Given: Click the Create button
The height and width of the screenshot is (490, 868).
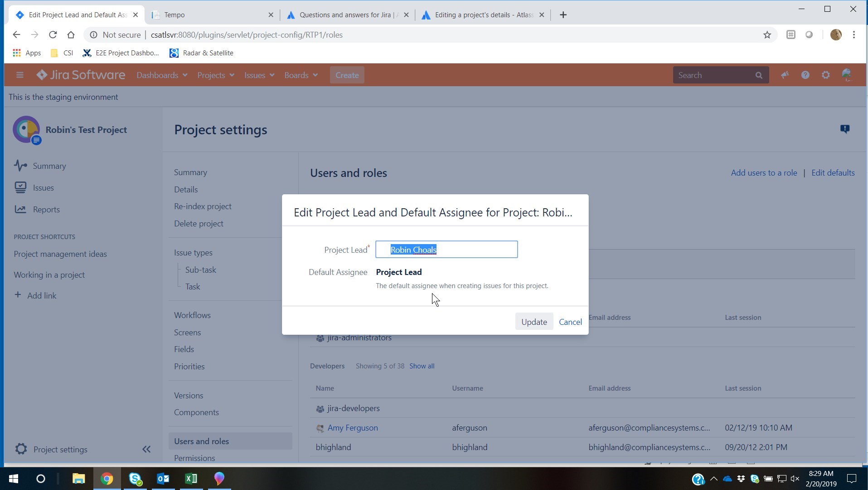Looking at the screenshot, I should (x=347, y=75).
